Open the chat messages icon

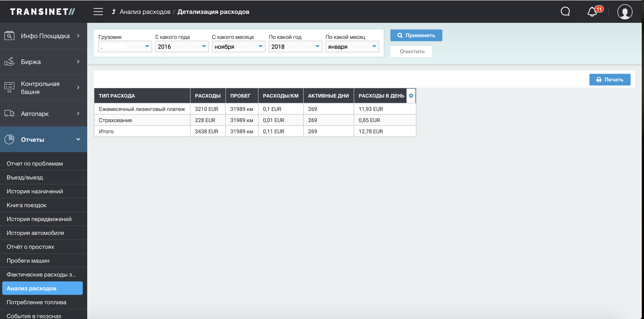click(x=565, y=11)
